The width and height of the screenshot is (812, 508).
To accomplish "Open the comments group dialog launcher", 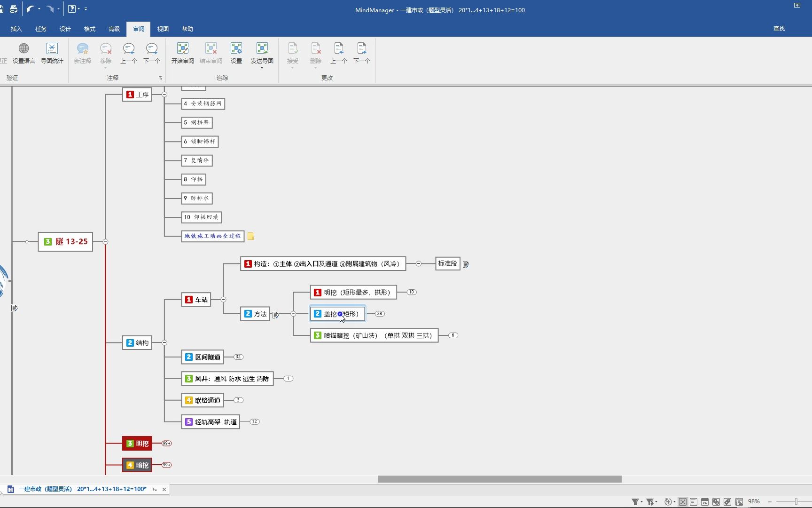I will [160, 78].
